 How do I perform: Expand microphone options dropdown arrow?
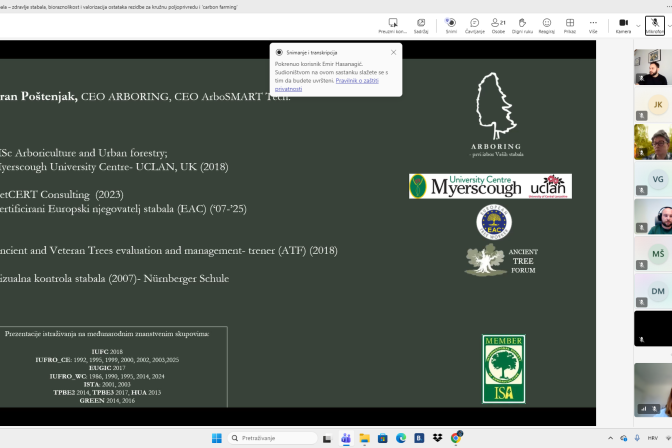coord(669,26)
